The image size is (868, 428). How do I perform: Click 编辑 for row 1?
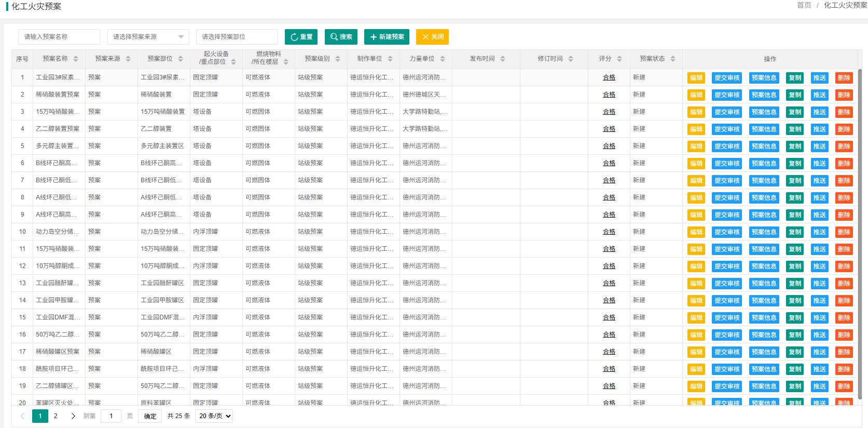click(696, 78)
